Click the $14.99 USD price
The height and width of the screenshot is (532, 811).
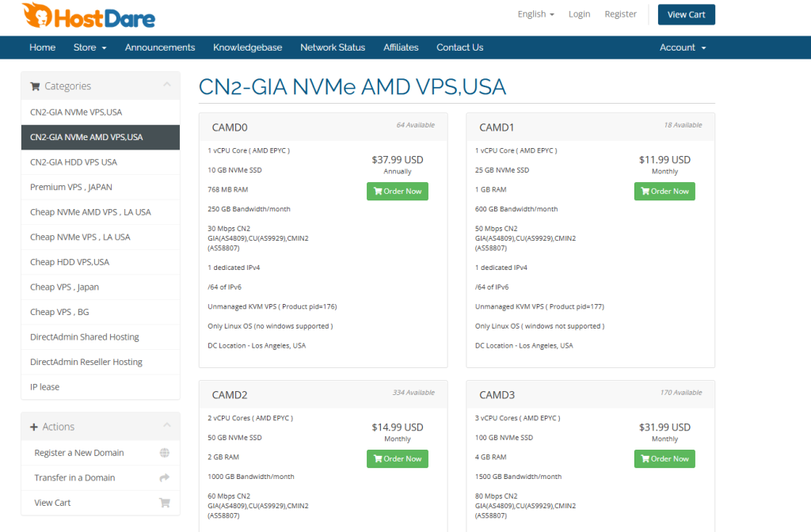(398, 427)
